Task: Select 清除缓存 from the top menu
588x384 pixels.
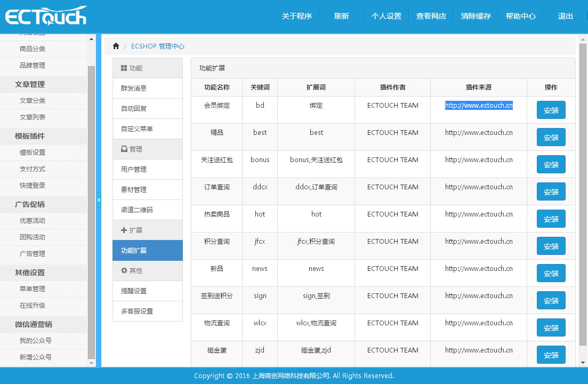Action: click(476, 16)
